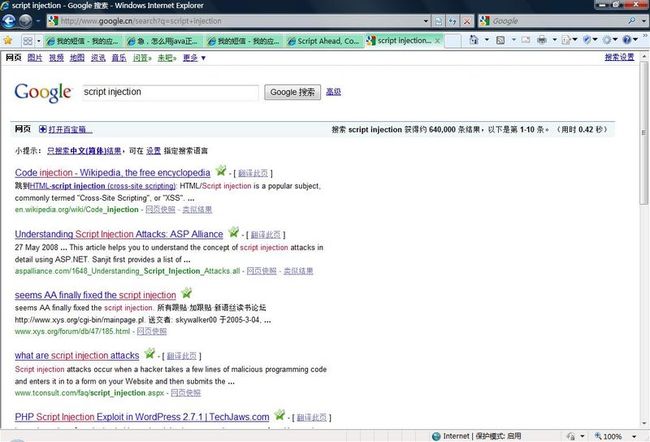Expand the zoom level dropdown arrow
Viewport: 650px width, 442px height.
634,436
